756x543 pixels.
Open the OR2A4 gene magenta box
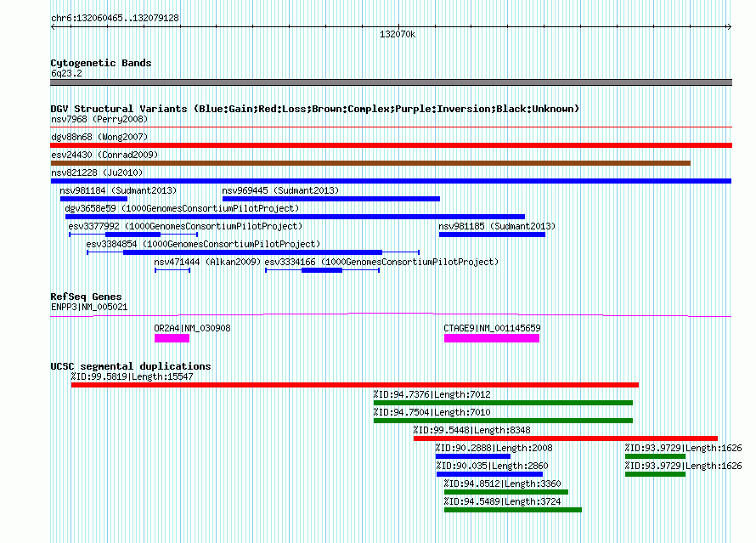(x=172, y=338)
